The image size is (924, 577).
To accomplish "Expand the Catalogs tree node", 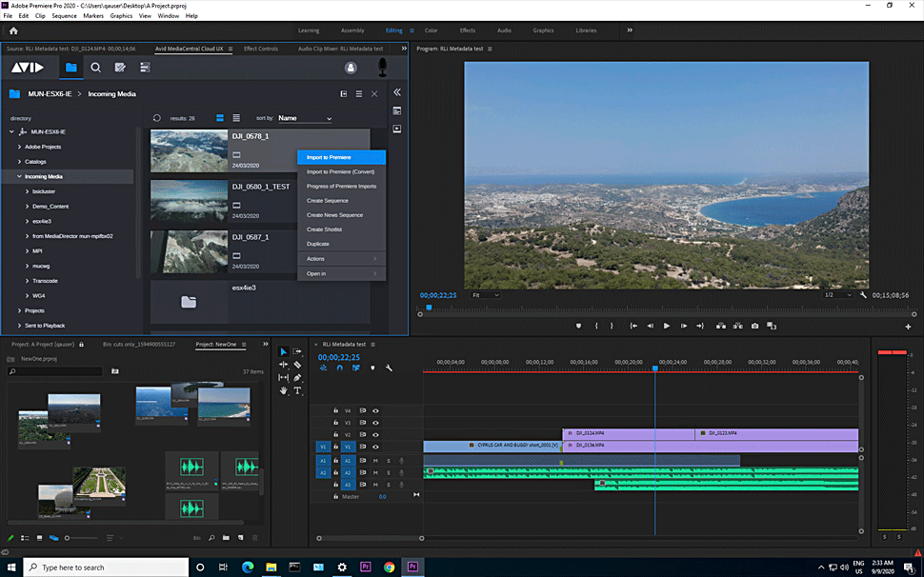I will coord(19,161).
